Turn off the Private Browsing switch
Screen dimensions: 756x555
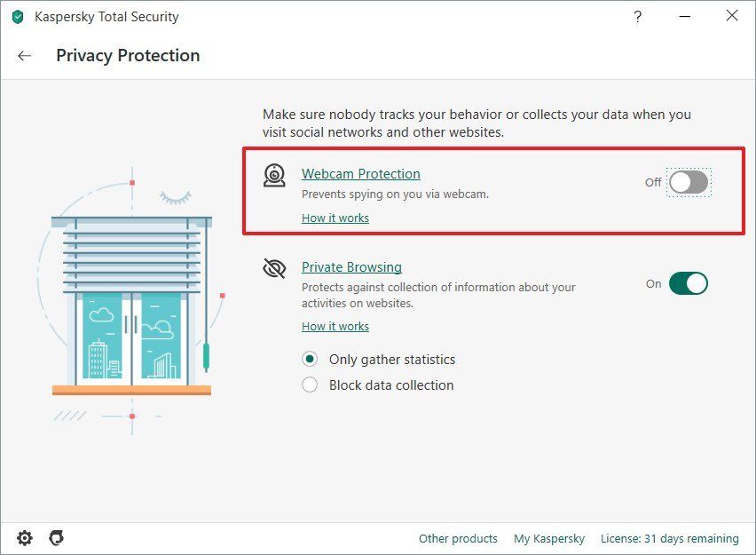tap(689, 283)
